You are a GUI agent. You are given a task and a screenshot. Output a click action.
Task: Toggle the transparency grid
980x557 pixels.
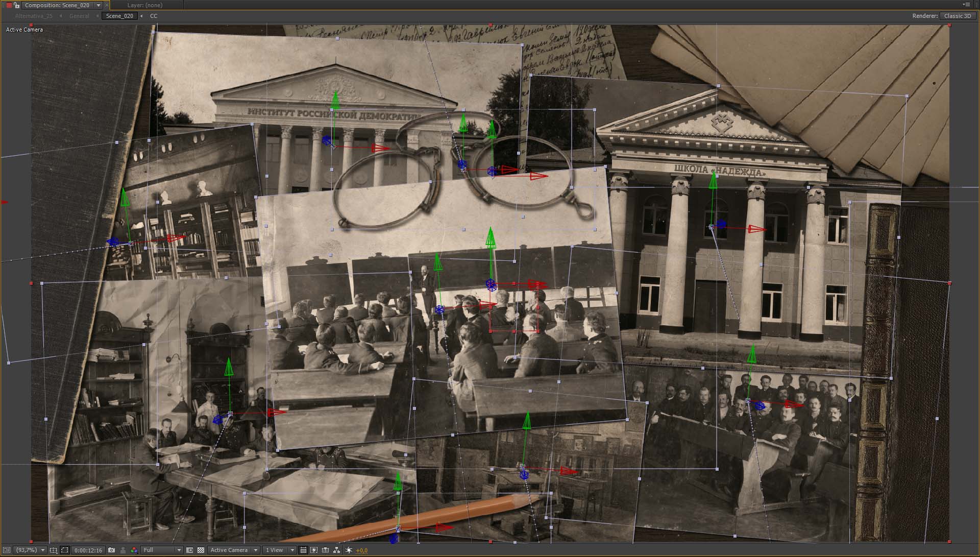[x=201, y=550]
